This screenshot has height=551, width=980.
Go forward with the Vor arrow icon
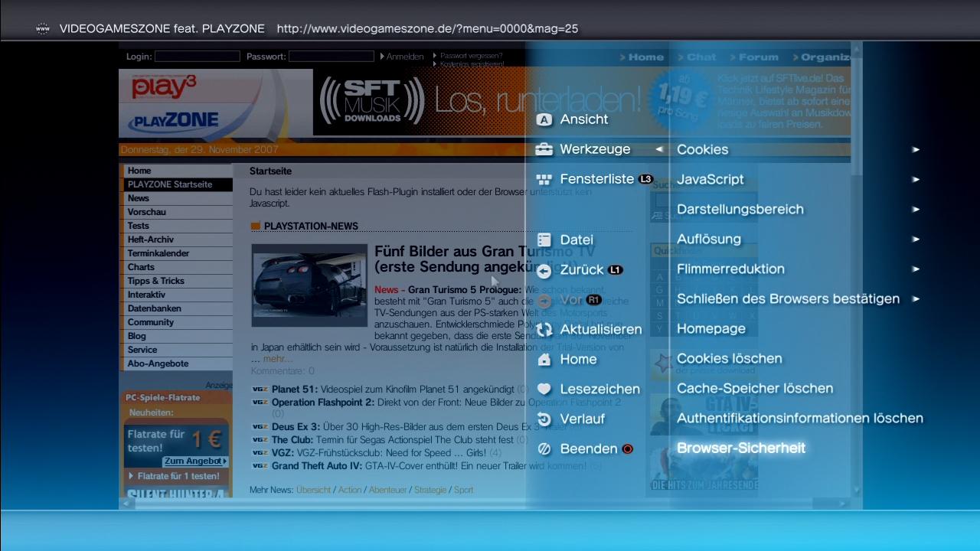click(544, 300)
